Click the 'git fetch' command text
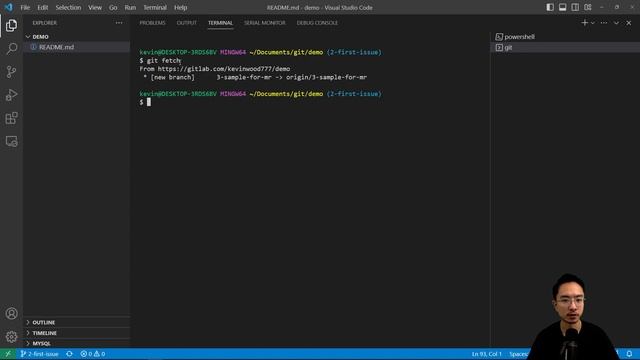The image size is (640, 360). coord(164,60)
